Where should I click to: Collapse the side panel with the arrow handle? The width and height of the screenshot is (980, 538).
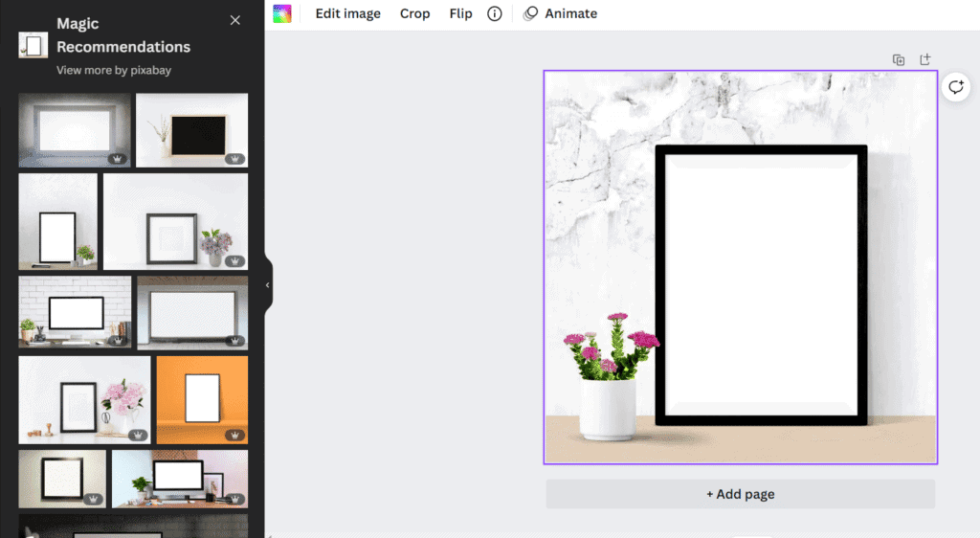coord(268,285)
